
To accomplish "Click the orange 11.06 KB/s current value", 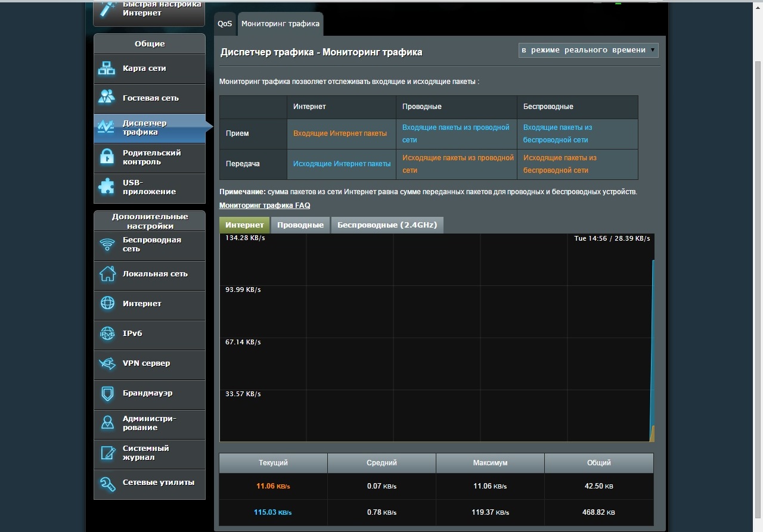I will [273, 486].
